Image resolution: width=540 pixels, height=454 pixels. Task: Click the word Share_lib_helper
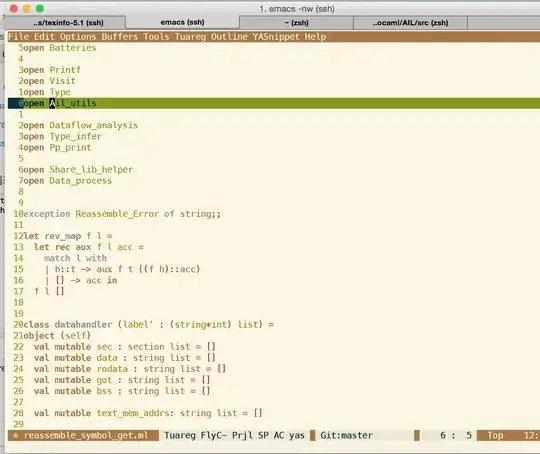[91, 169]
